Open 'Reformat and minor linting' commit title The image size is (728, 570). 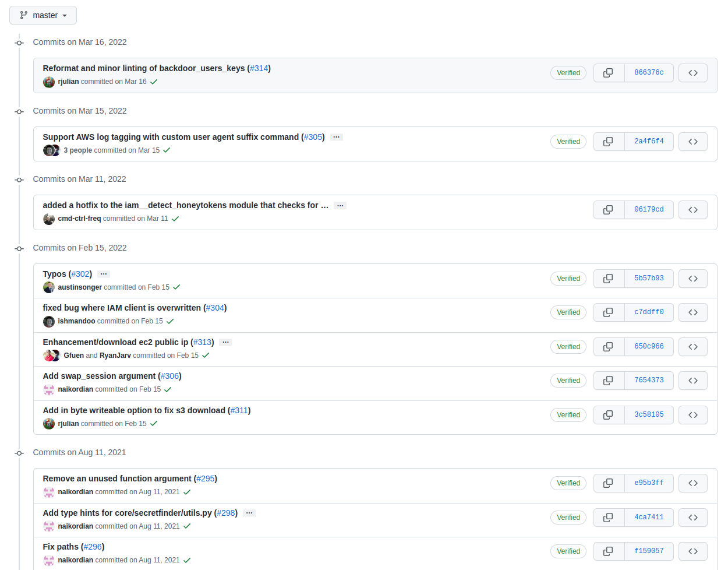[x=144, y=68]
